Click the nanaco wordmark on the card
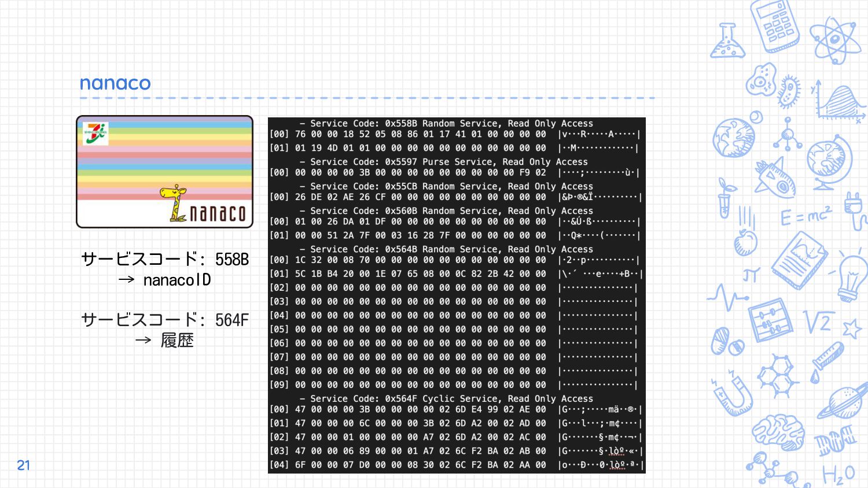The width and height of the screenshot is (868, 488). click(x=218, y=213)
